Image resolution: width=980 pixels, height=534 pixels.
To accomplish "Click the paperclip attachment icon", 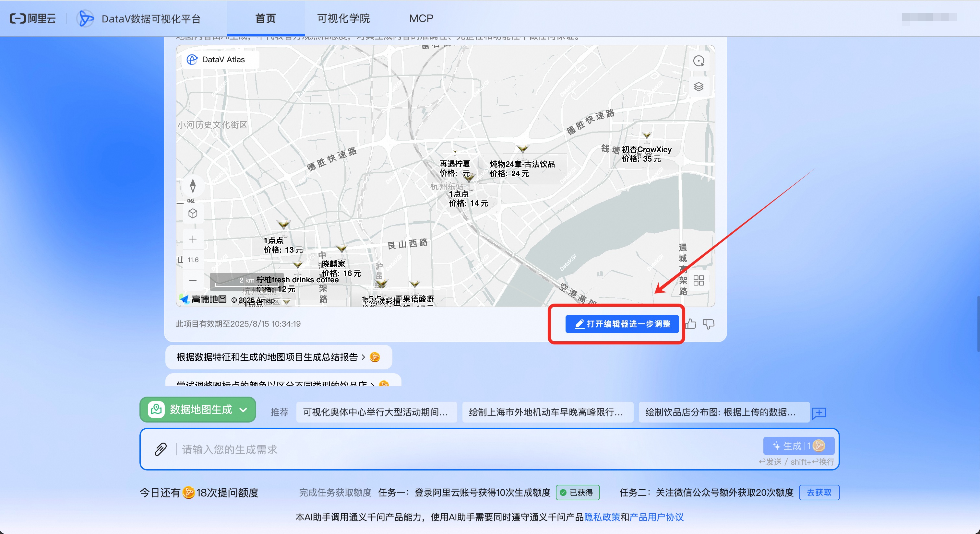I will tap(161, 449).
